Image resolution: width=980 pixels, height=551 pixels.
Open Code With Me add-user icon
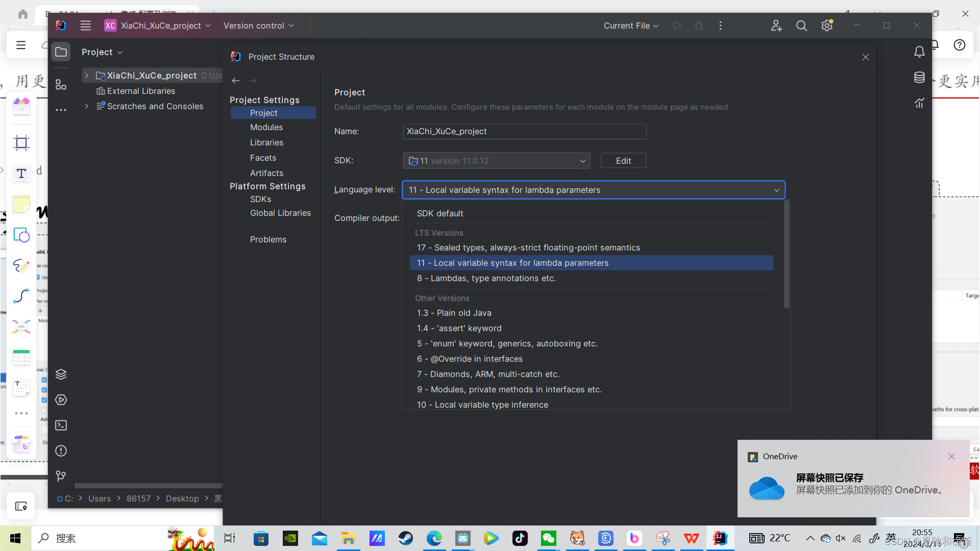click(x=776, y=26)
